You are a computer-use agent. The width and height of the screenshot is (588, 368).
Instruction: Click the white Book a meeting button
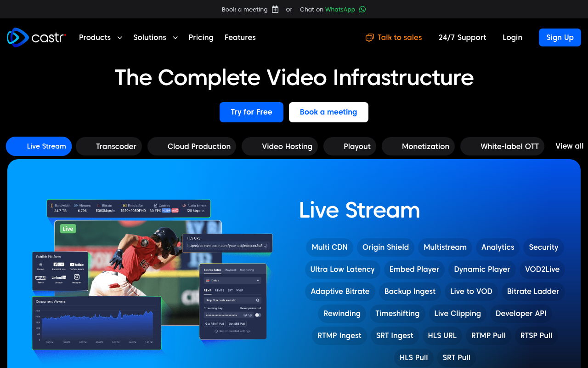tap(328, 112)
